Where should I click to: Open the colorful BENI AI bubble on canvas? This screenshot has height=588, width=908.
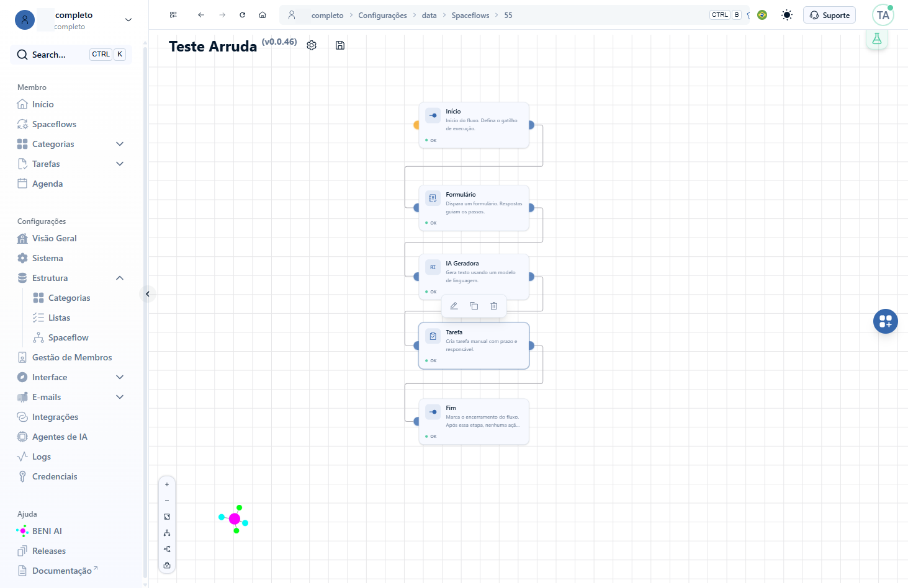234,519
